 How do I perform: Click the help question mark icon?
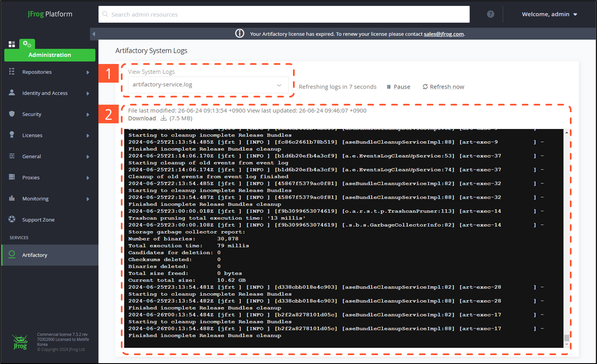[x=491, y=14]
